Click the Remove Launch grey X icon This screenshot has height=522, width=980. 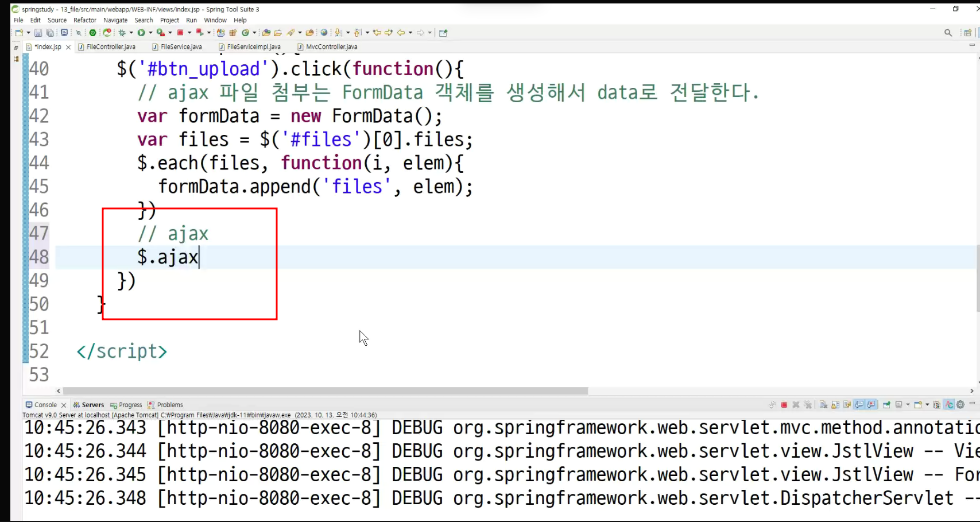[796, 405]
